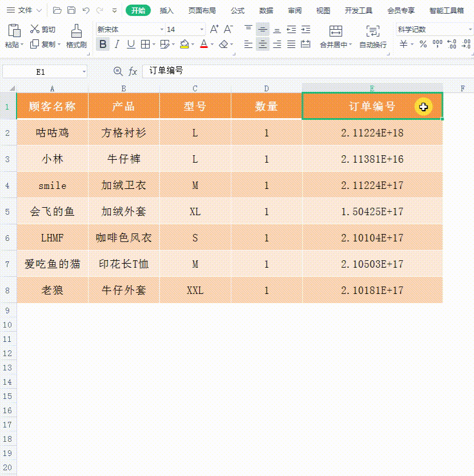The height and width of the screenshot is (476, 474).
Task: Click the Percent style icon
Action: [x=423, y=43]
